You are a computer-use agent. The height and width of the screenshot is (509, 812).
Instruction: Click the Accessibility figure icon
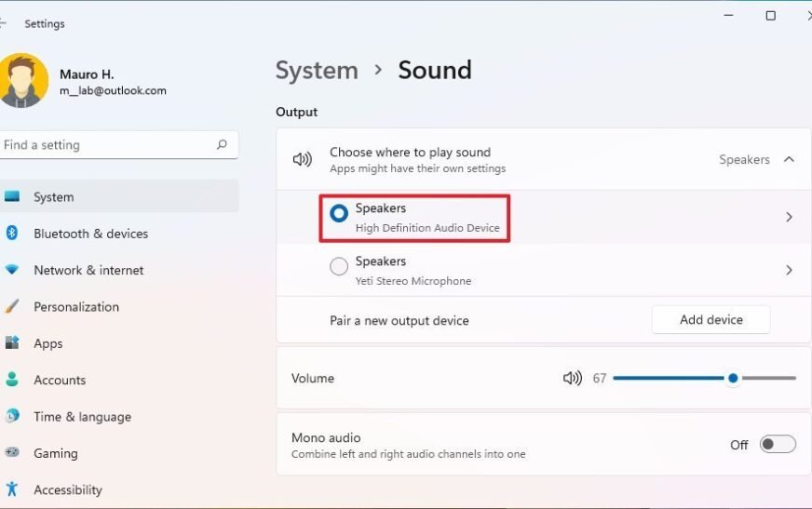click(12, 489)
